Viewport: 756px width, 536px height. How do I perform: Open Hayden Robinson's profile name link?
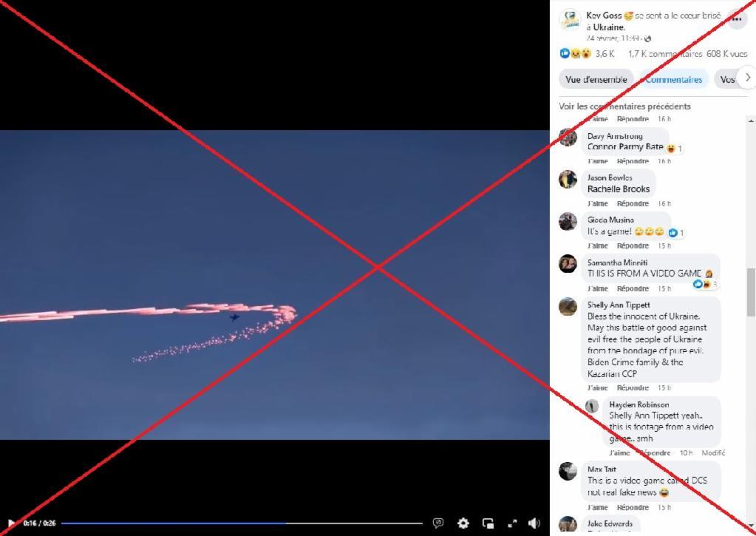[x=638, y=404]
